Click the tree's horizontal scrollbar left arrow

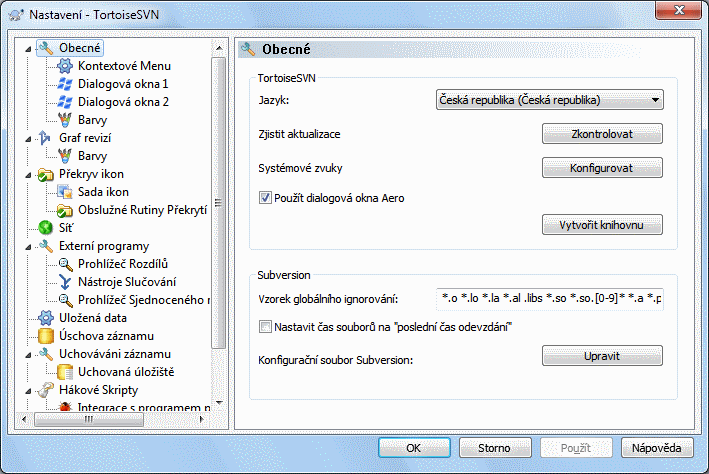[x=25, y=419]
